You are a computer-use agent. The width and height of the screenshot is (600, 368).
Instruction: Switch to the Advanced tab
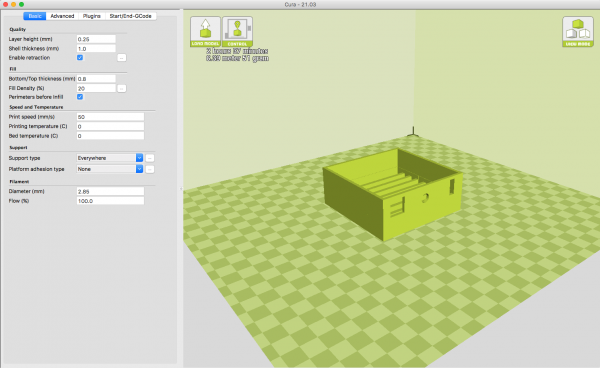pos(62,16)
